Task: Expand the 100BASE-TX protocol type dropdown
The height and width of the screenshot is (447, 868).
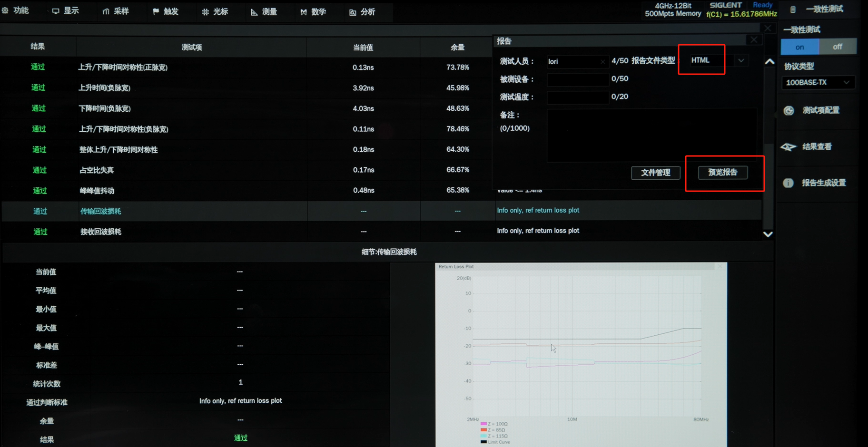Action: [x=818, y=82]
